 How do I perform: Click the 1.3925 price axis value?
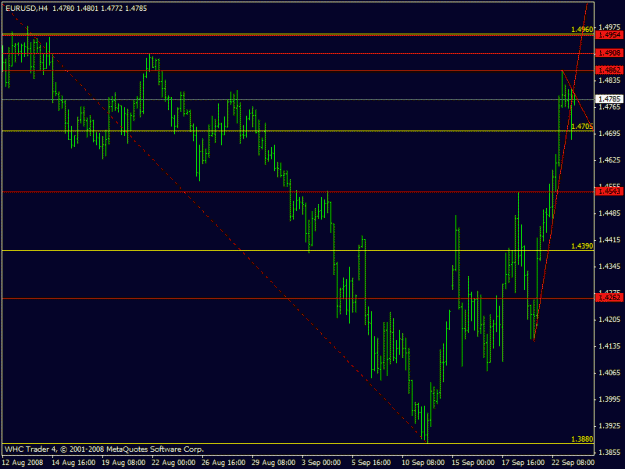[610, 426]
